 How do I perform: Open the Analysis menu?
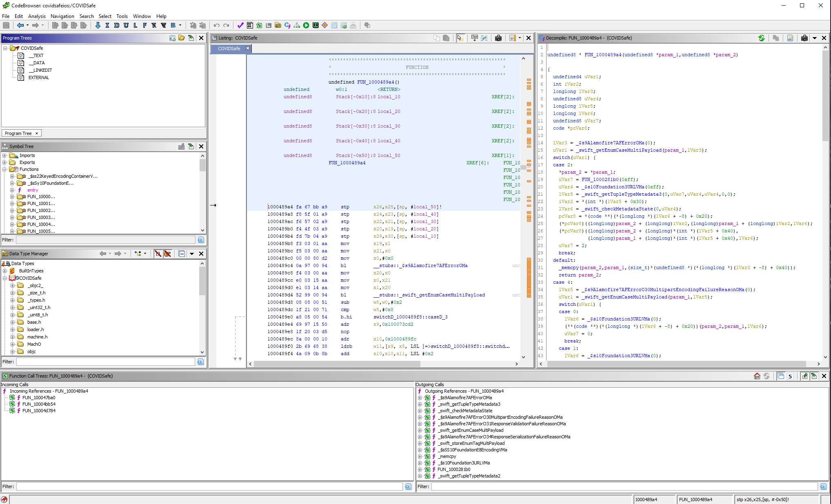(x=37, y=16)
